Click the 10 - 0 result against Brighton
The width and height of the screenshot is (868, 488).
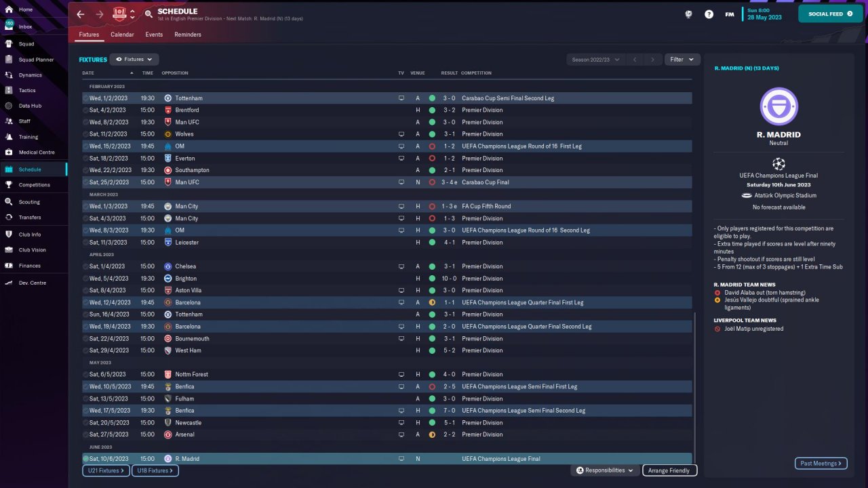point(450,279)
